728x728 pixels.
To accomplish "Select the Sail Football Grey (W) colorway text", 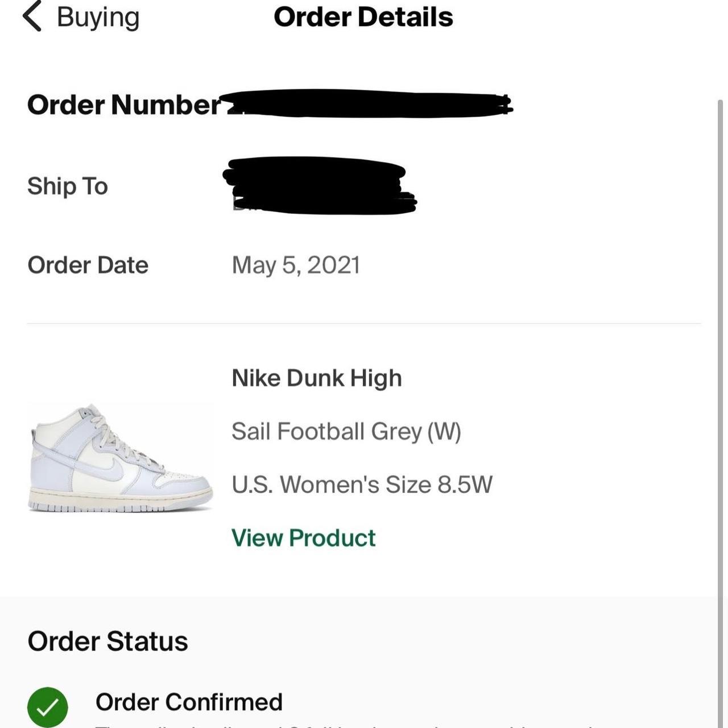I will pos(346,431).
